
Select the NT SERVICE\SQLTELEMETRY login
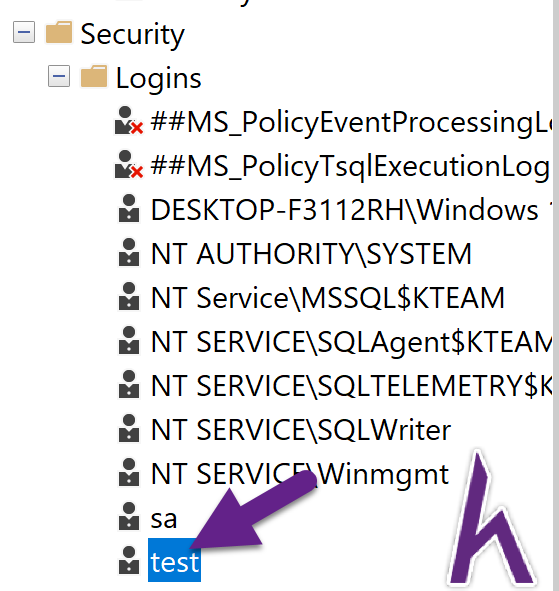click(x=351, y=386)
